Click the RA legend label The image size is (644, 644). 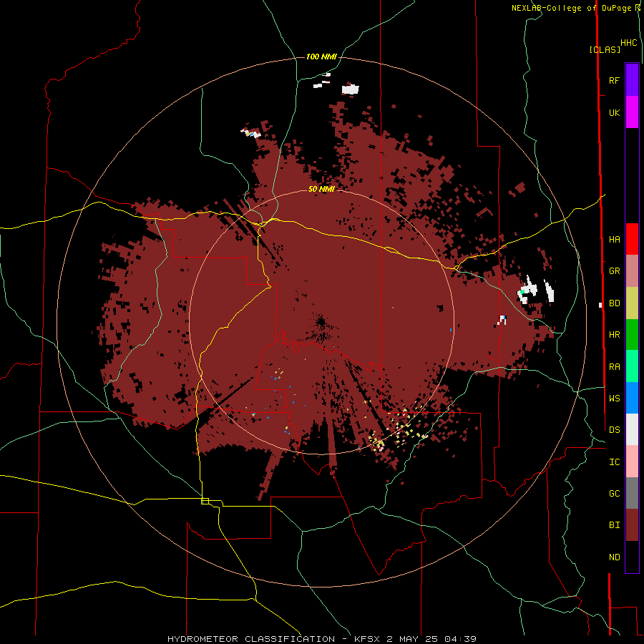pos(614,367)
